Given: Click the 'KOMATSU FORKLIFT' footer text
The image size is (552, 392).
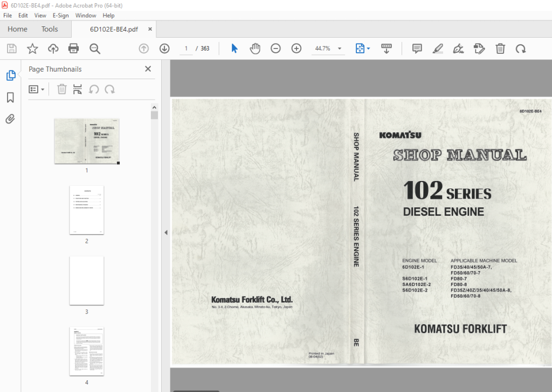Looking at the screenshot, I should pyautogui.click(x=460, y=328).
